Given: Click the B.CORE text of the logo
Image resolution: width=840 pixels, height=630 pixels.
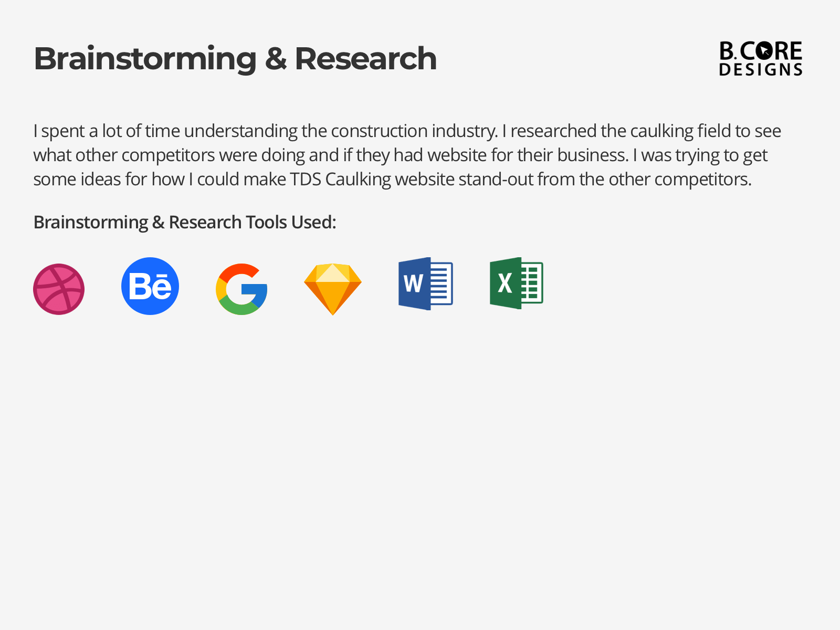Looking at the screenshot, I should (761, 51).
